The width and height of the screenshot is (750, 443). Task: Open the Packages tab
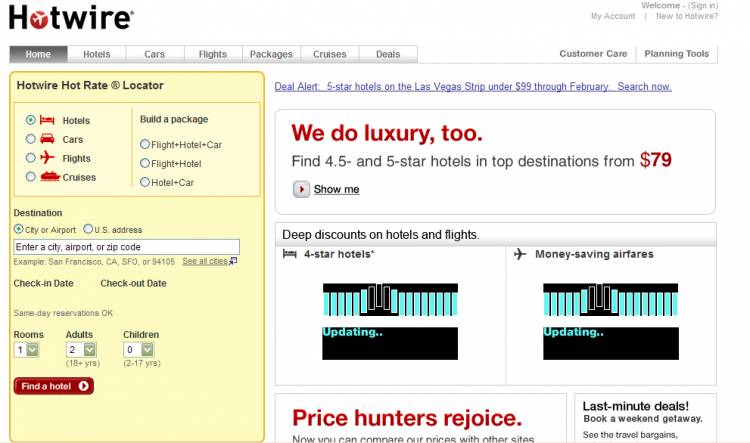[271, 54]
